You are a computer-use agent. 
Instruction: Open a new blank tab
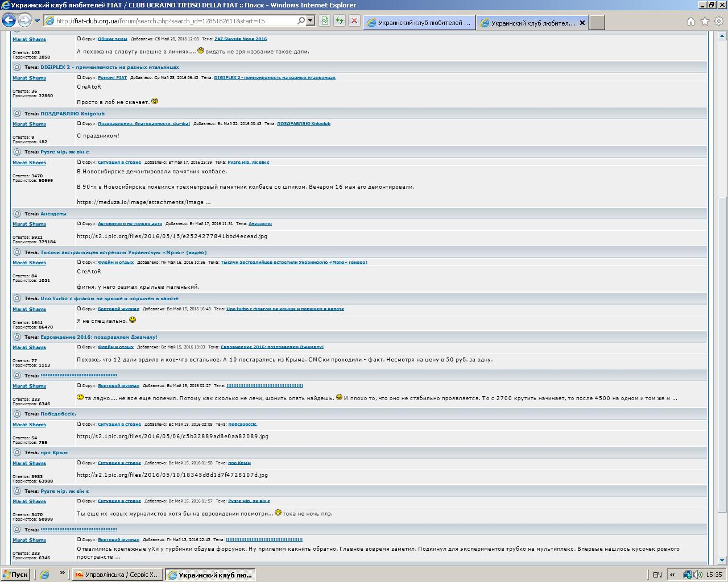click(x=597, y=23)
